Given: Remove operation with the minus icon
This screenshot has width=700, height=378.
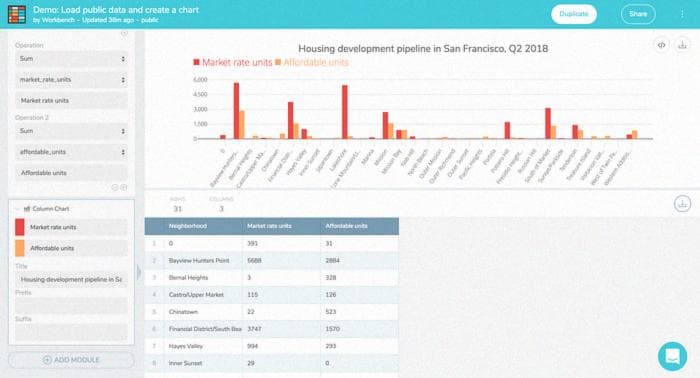Looking at the screenshot, I should coord(115,187).
